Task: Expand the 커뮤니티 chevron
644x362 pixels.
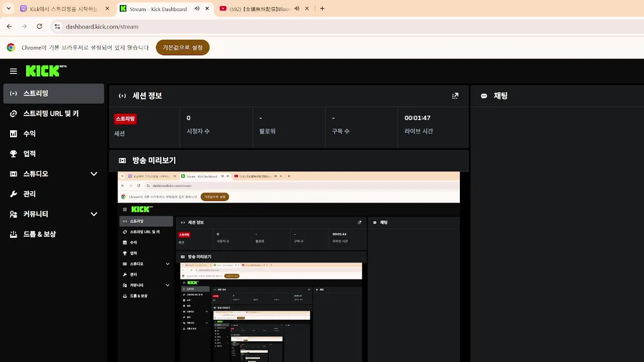Action: [x=94, y=214]
